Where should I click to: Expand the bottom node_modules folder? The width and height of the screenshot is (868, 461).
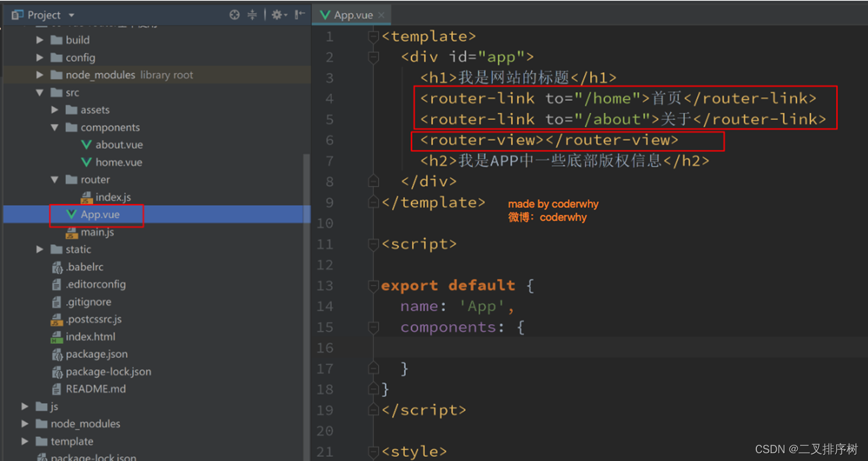tap(25, 424)
